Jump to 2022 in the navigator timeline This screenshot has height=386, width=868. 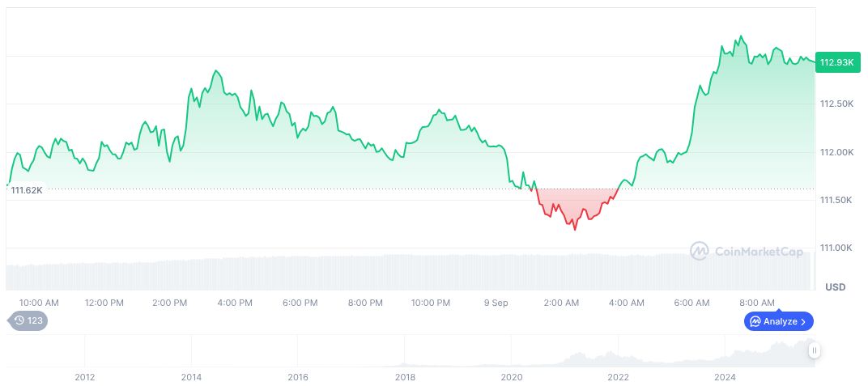pyautogui.click(x=618, y=376)
